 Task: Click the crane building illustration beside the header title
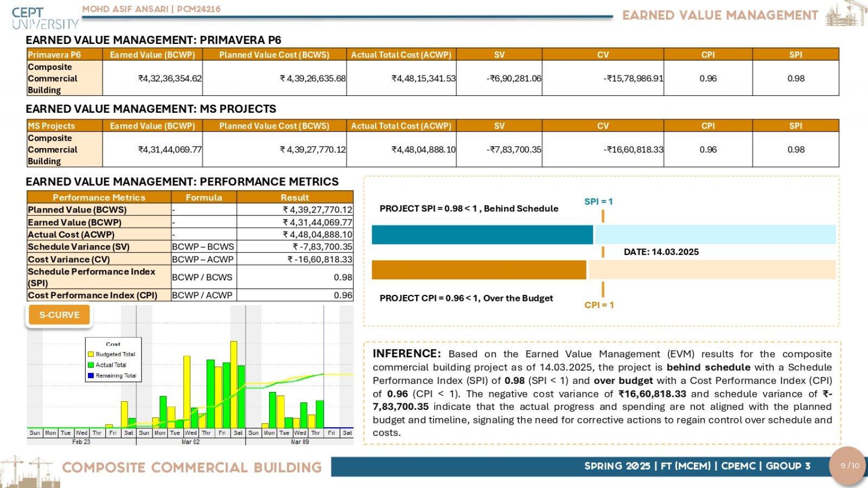846,14
